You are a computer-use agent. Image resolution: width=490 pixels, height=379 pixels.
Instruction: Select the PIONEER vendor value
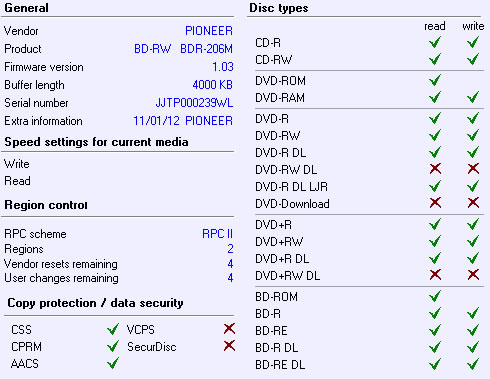209,31
